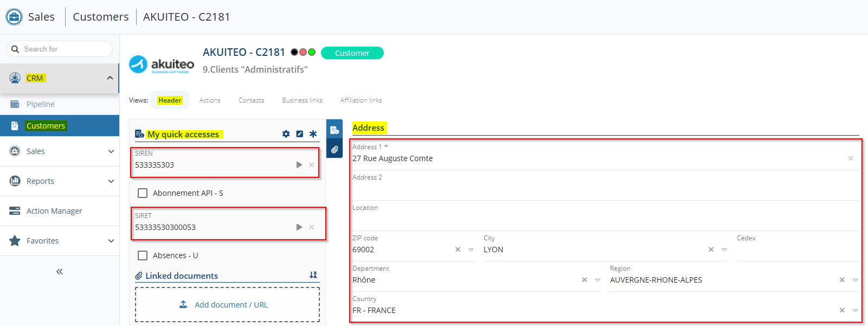Click the sort icon in Linked documents
The image size is (868, 326).
[x=313, y=276]
